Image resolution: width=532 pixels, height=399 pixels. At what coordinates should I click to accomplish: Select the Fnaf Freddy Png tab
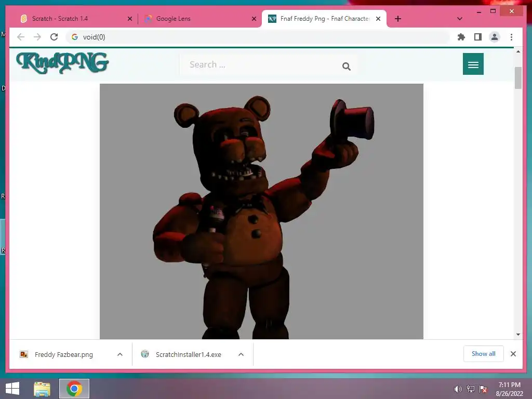[324, 19]
